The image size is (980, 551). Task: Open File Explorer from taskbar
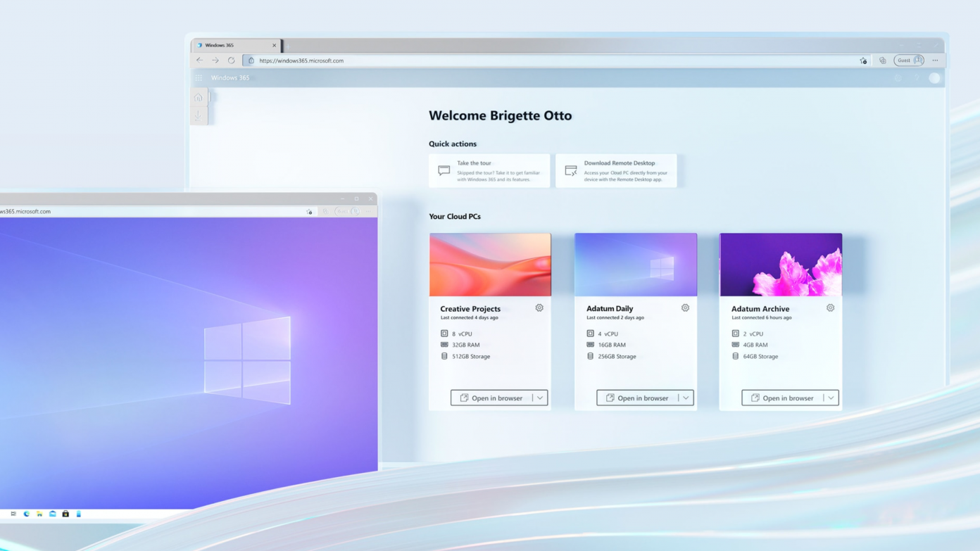tap(39, 514)
